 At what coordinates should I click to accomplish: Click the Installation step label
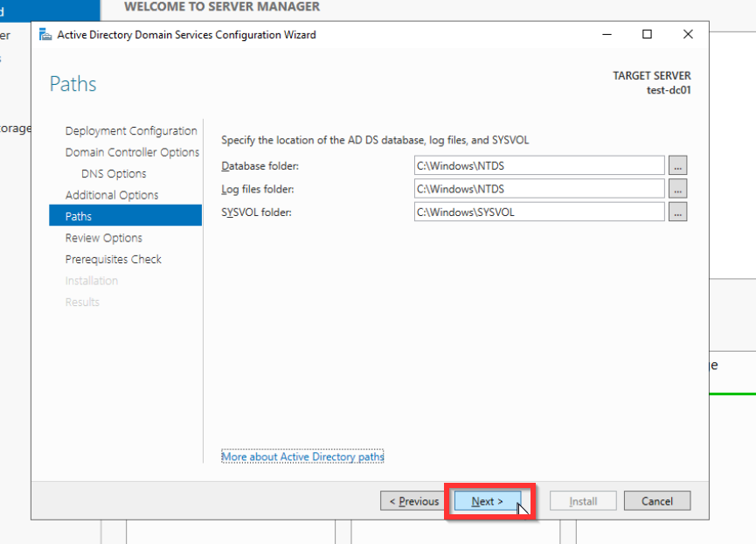pyautogui.click(x=92, y=281)
